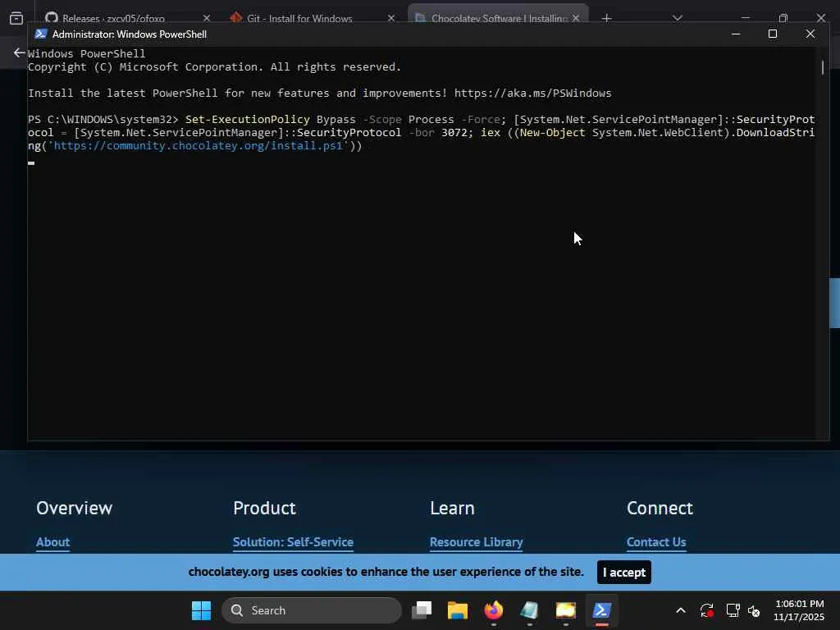Close the Chocolatey Software tab
This screenshot has width=840, height=630.
pos(576,18)
